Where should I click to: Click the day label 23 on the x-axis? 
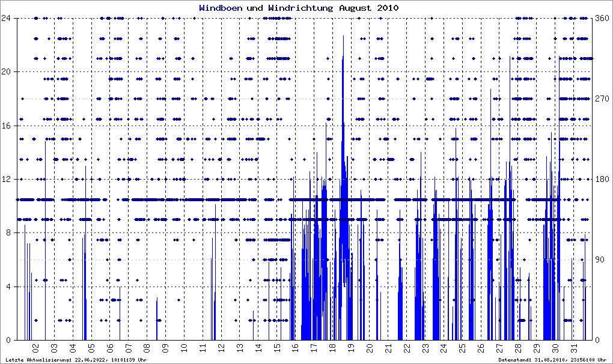(425, 348)
